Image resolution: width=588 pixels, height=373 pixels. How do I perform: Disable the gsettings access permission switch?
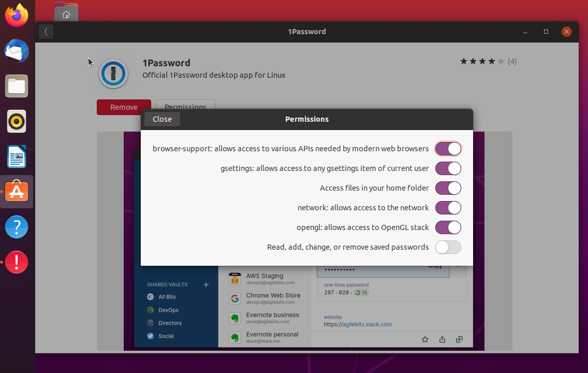pos(448,168)
